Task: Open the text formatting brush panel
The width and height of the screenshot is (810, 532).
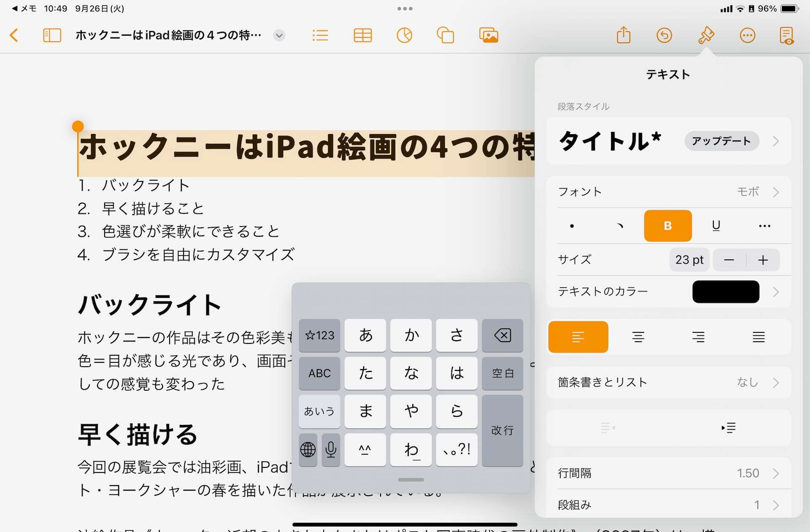Action: [706, 35]
